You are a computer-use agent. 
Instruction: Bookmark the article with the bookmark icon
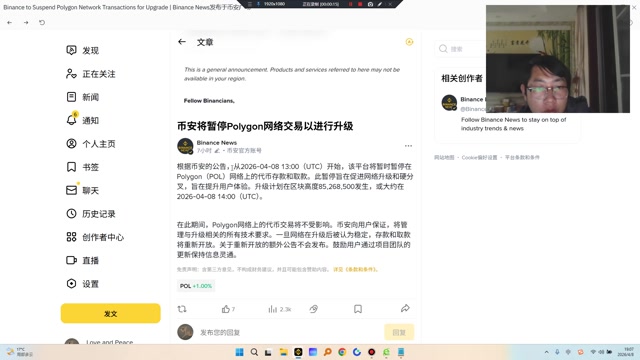(x=358, y=309)
